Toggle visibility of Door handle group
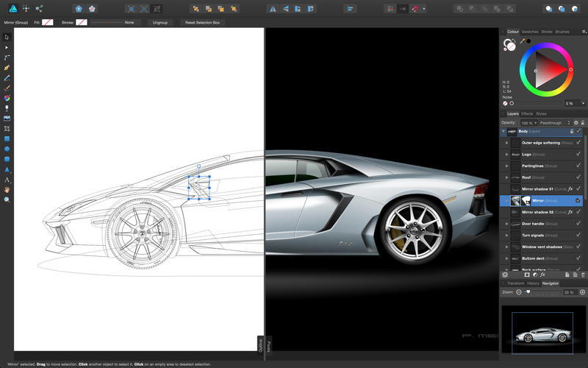 pyautogui.click(x=578, y=224)
